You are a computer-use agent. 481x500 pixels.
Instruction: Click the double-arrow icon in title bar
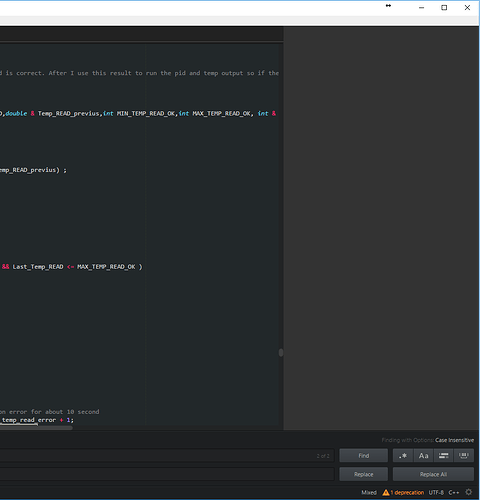pyautogui.click(x=388, y=6)
